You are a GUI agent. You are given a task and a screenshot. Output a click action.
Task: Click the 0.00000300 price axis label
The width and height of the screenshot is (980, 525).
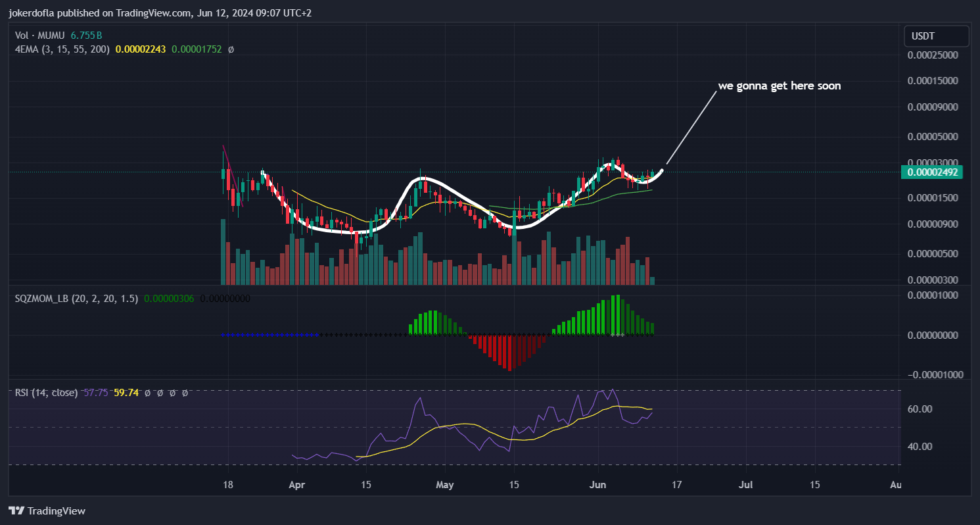pyautogui.click(x=933, y=280)
